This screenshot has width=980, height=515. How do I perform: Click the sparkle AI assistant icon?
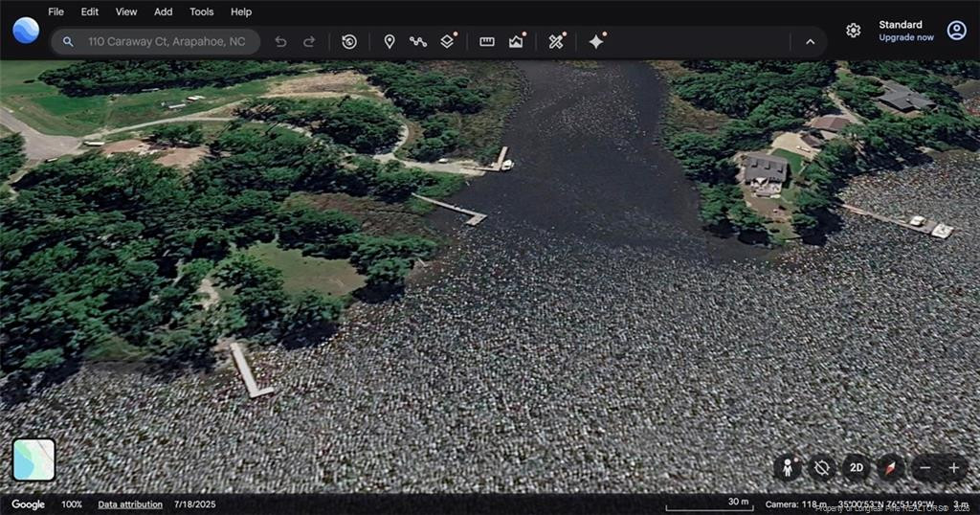[x=596, y=42]
